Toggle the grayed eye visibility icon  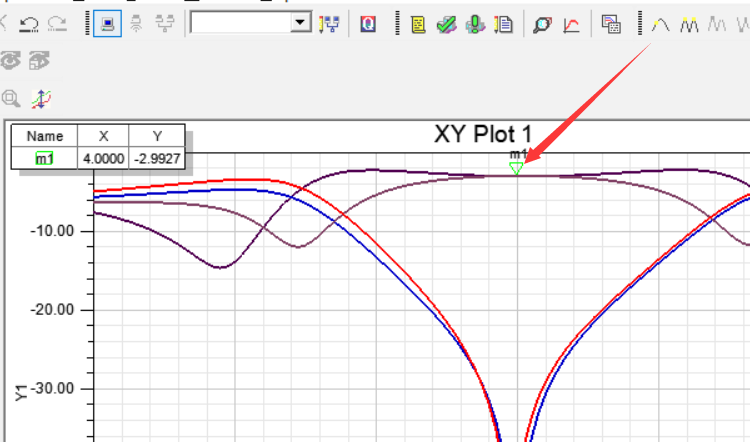[11, 61]
